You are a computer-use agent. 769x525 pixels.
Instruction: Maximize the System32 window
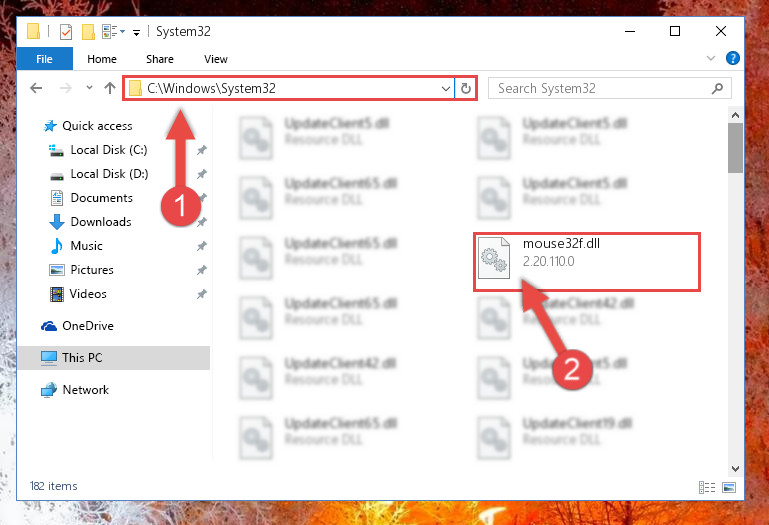click(x=675, y=31)
